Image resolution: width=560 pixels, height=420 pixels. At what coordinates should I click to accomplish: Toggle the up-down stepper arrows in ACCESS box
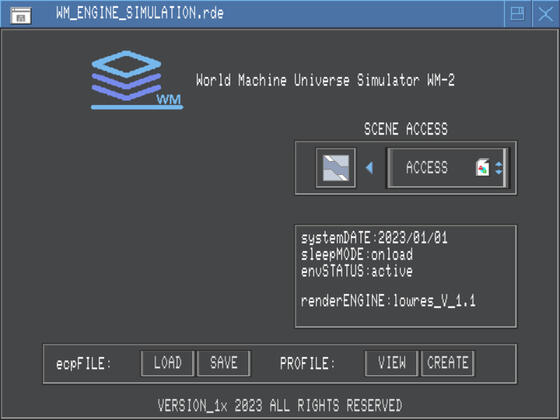click(499, 168)
